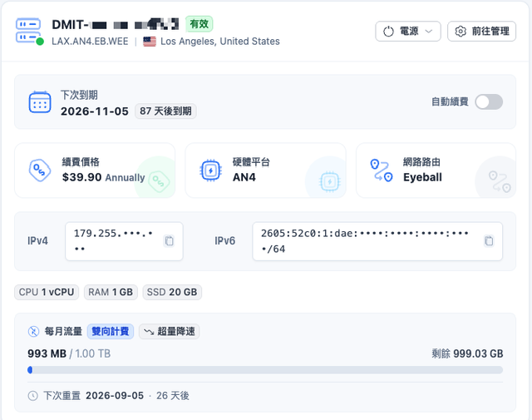The image size is (532, 420).
Task: Click the chevron in the 電源 button
Action: click(429, 32)
